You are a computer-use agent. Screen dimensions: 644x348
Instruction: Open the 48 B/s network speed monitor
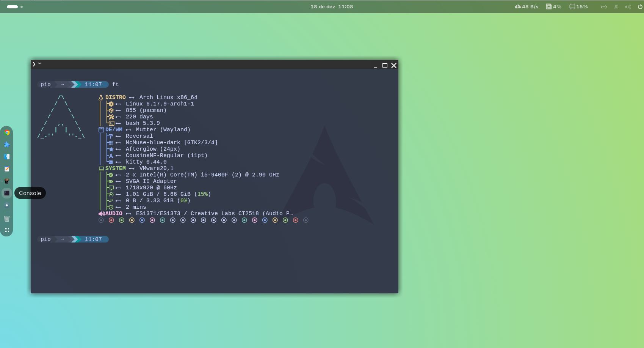click(x=526, y=6)
